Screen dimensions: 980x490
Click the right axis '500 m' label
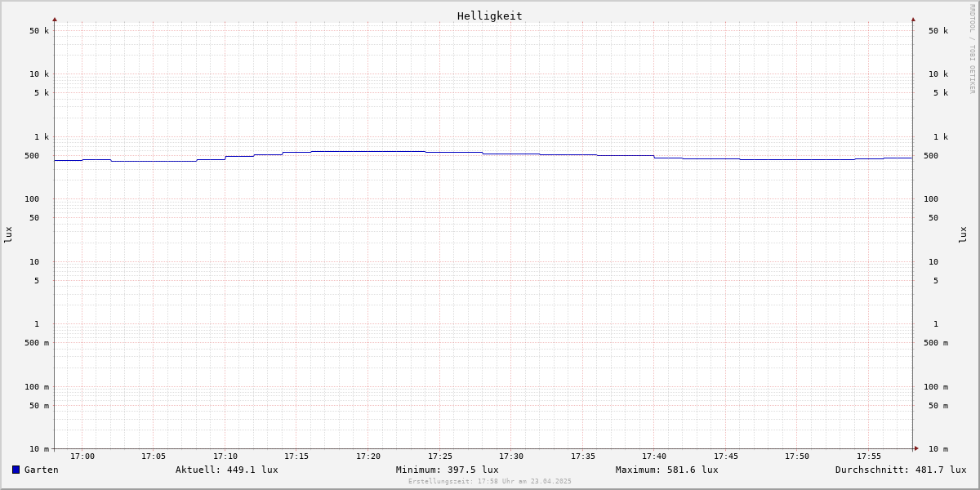[x=936, y=343]
